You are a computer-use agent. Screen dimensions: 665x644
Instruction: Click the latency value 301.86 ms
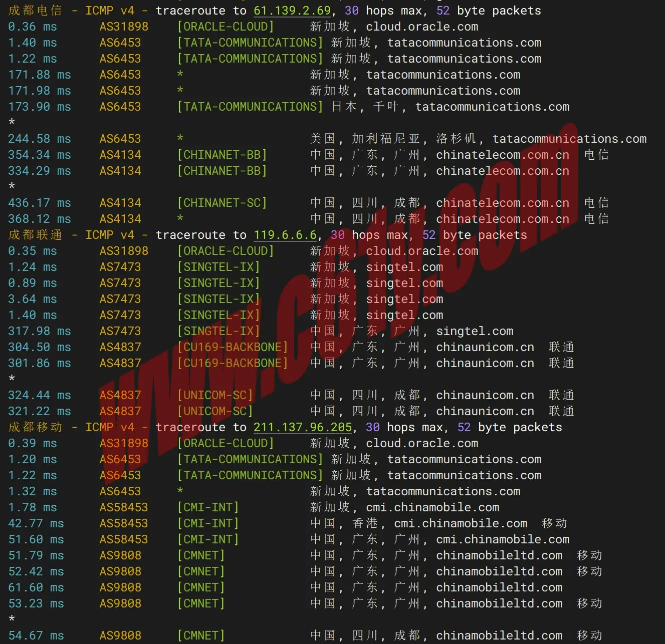coord(40,363)
